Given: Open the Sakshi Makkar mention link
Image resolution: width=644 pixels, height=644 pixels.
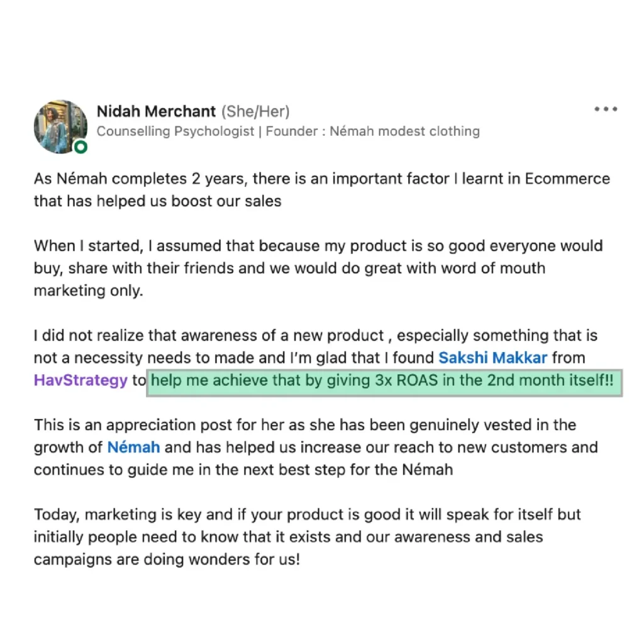Looking at the screenshot, I should 493,358.
